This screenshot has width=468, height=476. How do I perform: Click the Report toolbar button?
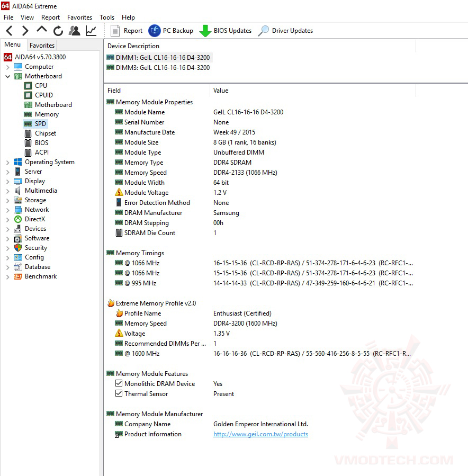(126, 31)
